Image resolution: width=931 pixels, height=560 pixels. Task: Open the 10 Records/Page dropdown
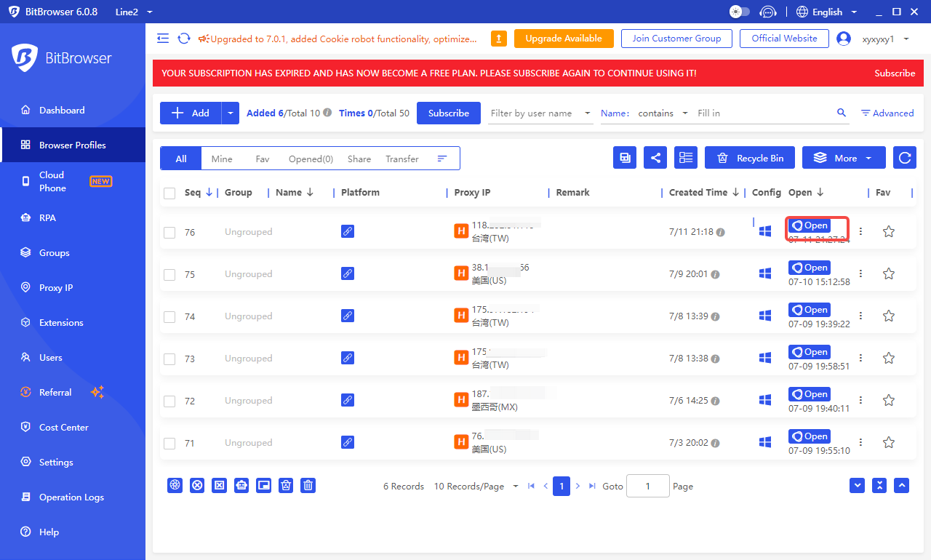coord(476,486)
